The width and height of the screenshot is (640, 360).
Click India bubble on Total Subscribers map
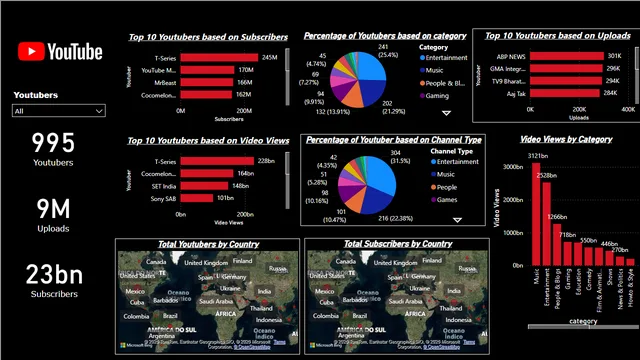coord(453,302)
